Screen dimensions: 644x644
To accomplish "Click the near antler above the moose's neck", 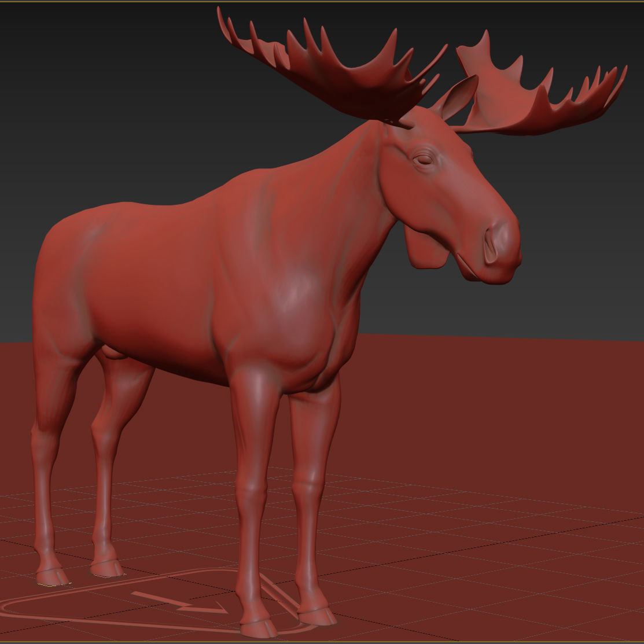I will [333, 68].
